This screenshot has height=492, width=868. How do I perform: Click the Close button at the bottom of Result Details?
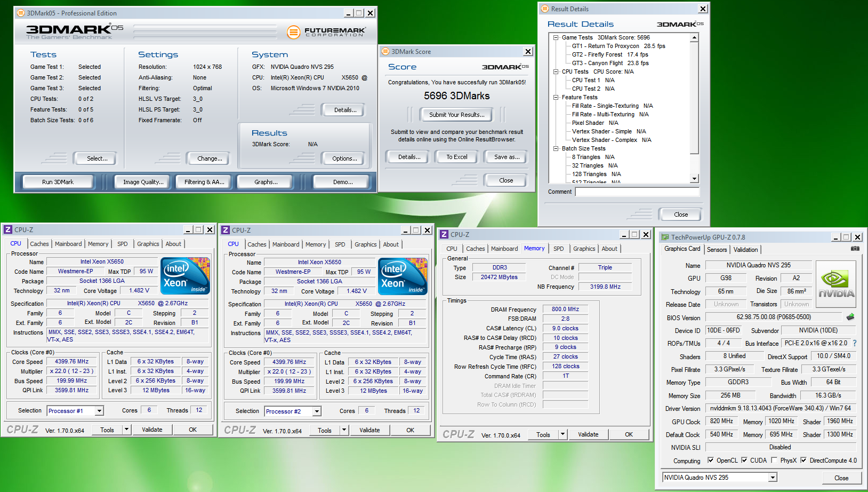click(681, 215)
